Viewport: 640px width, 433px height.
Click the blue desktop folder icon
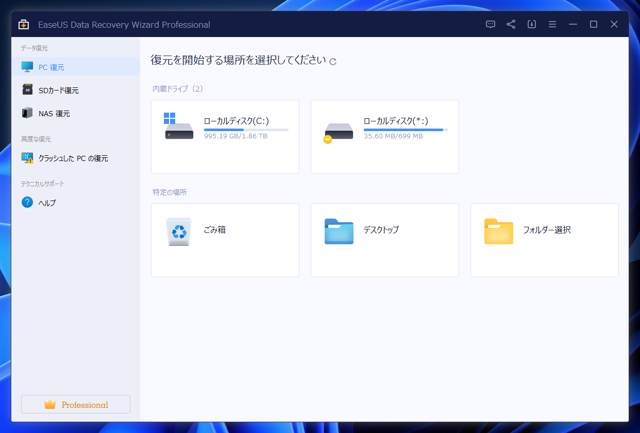point(339,231)
